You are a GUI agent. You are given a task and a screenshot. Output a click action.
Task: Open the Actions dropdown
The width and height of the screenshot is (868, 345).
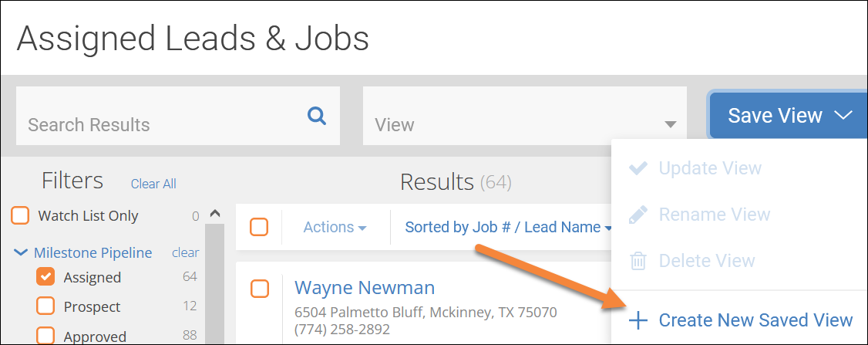pos(335,227)
